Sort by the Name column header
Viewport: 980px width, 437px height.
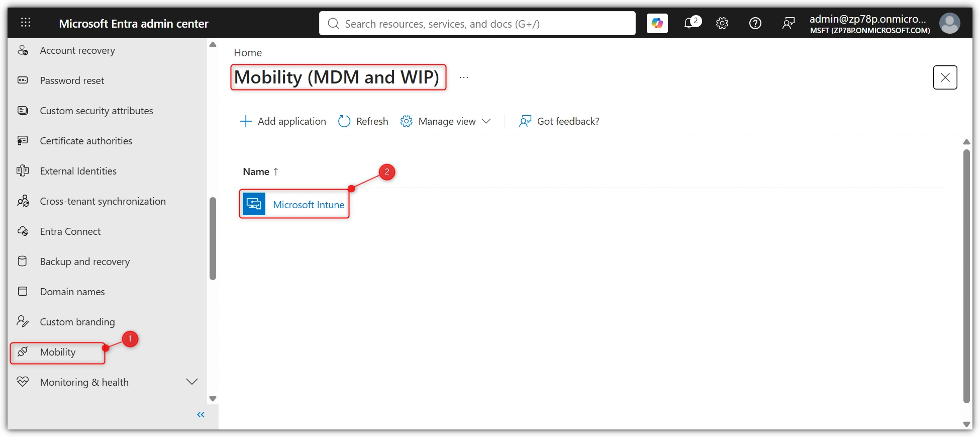(x=260, y=171)
